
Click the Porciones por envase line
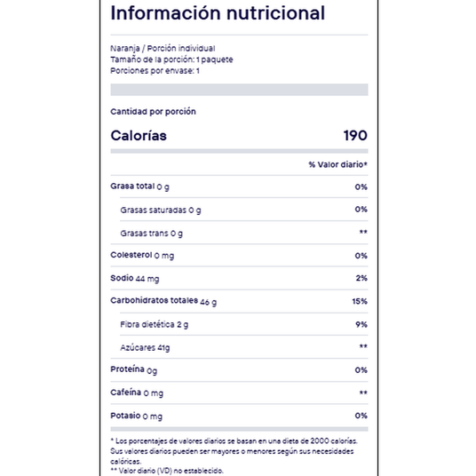(x=155, y=71)
